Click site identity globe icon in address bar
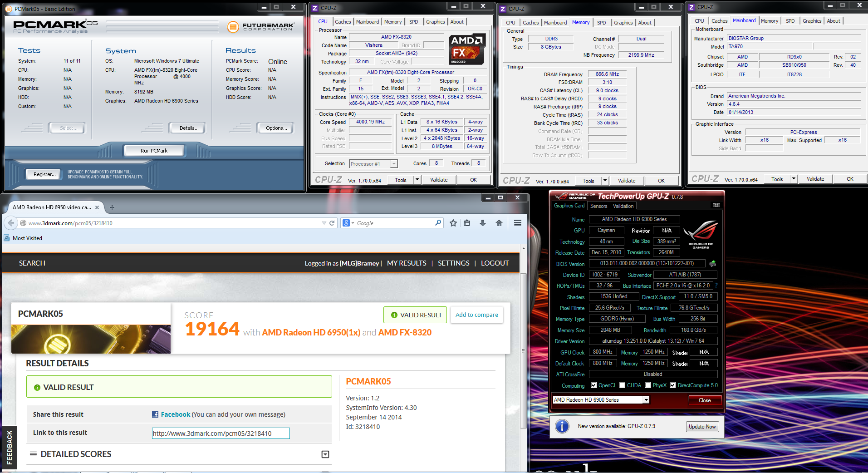Screen dimensions: 868x473 [x=23, y=223]
